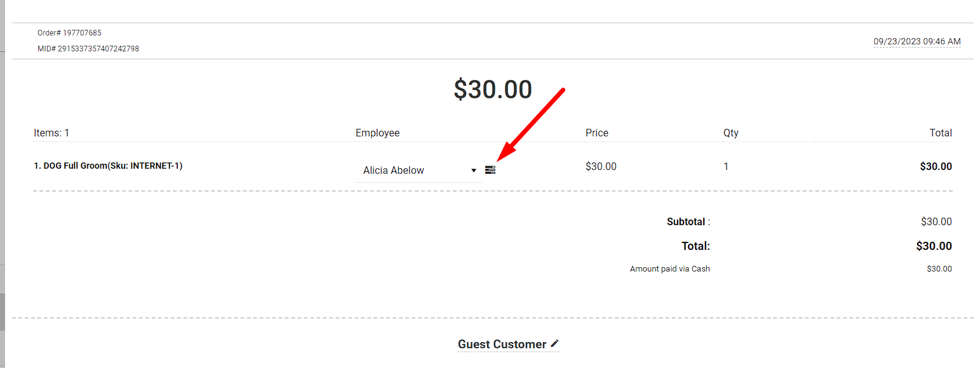
Task: Click the large $30.00 order amount heading
Action: pyautogui.click(x=493, y=89)
